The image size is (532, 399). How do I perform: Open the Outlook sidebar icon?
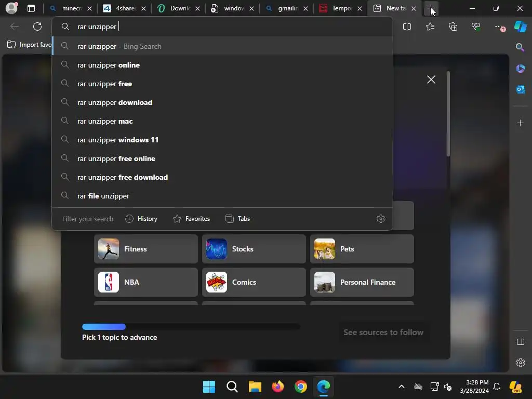(x=520, y=89)
